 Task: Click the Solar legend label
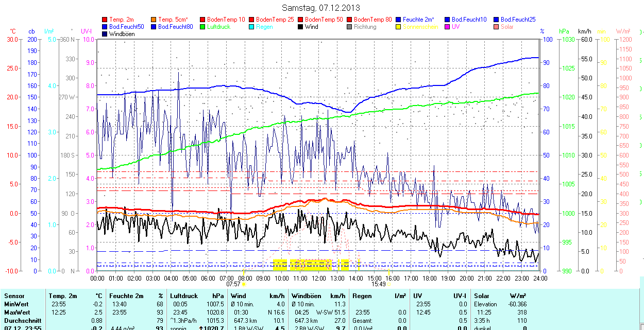click(507, 27)
